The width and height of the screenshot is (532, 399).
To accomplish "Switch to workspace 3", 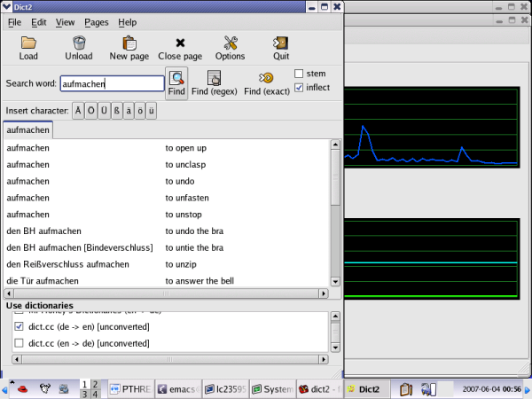I will point(85,395).
